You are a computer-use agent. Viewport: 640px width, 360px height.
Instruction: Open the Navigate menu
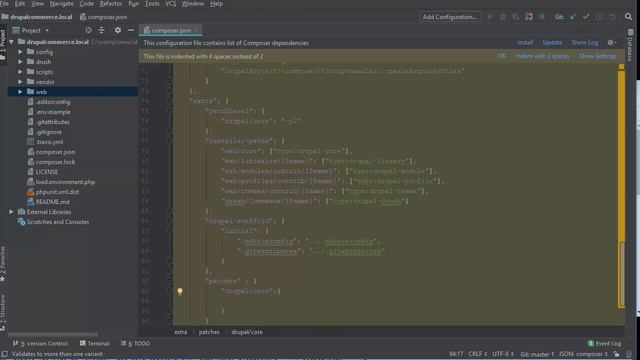(62, 4)
